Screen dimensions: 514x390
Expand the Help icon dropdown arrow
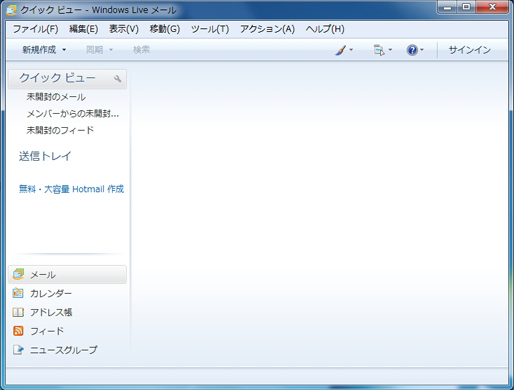click(x=422, y=50)
